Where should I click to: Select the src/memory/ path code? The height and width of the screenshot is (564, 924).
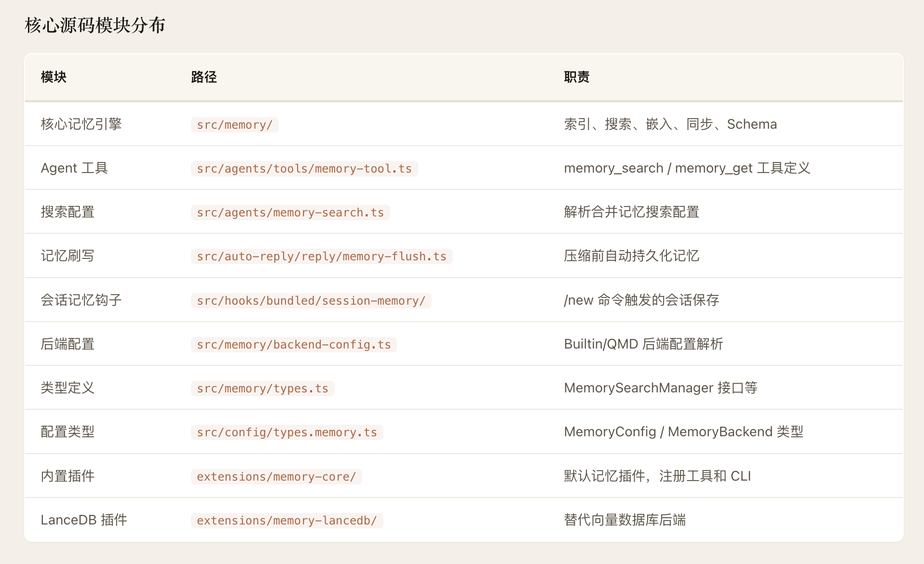234,125
